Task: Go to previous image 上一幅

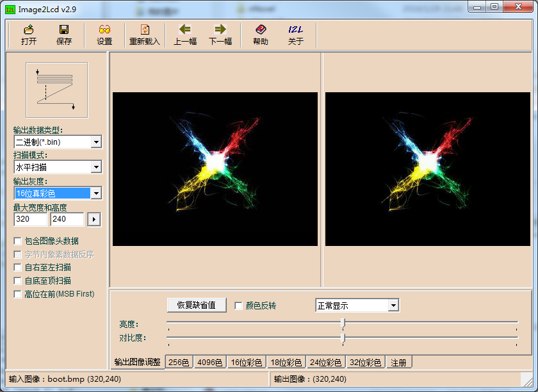Action: pos(185,35)
